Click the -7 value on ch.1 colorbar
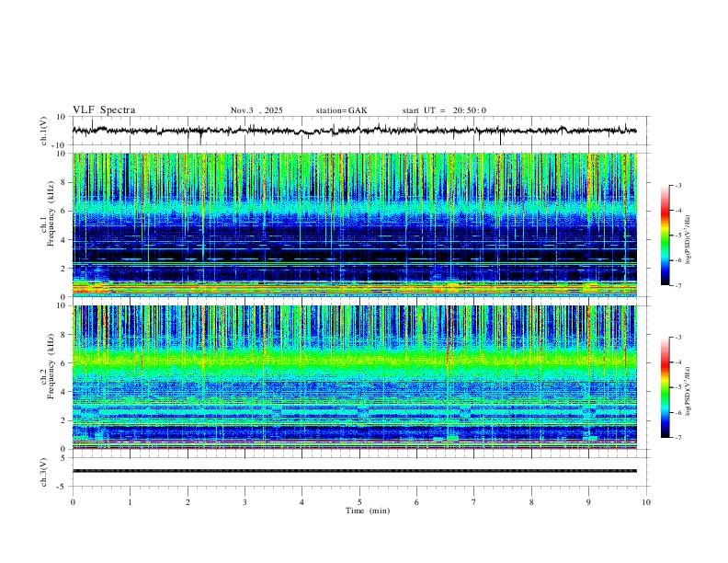This screenshot has width=728, height=563. [x=677, y=285]
